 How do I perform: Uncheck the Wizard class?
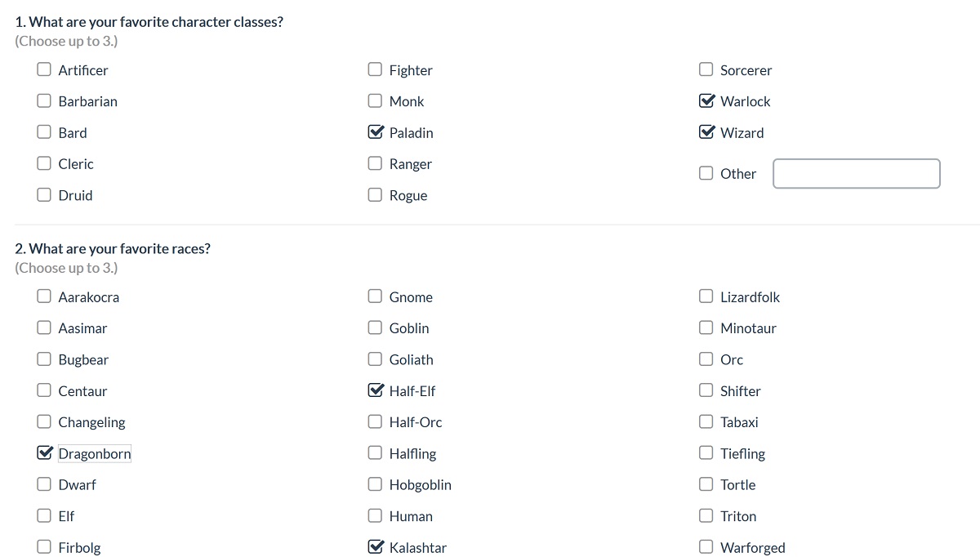click(706, 131)
